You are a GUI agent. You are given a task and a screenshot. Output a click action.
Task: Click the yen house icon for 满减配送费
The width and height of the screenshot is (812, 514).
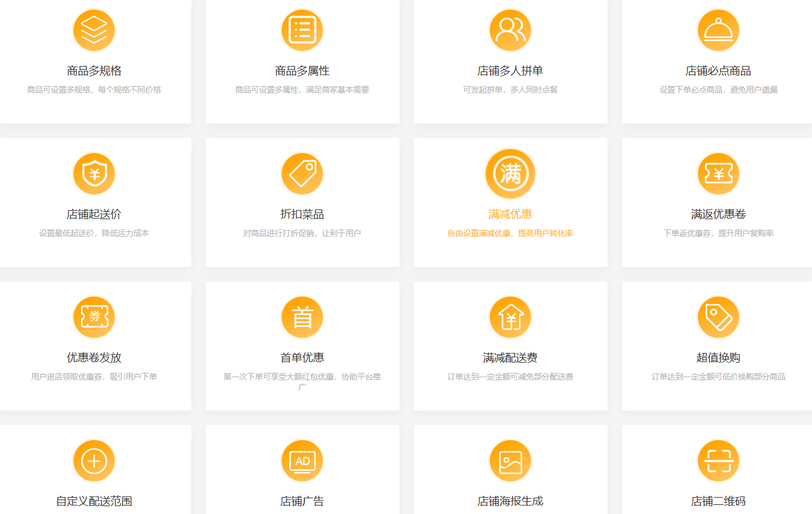click(510, 317)
